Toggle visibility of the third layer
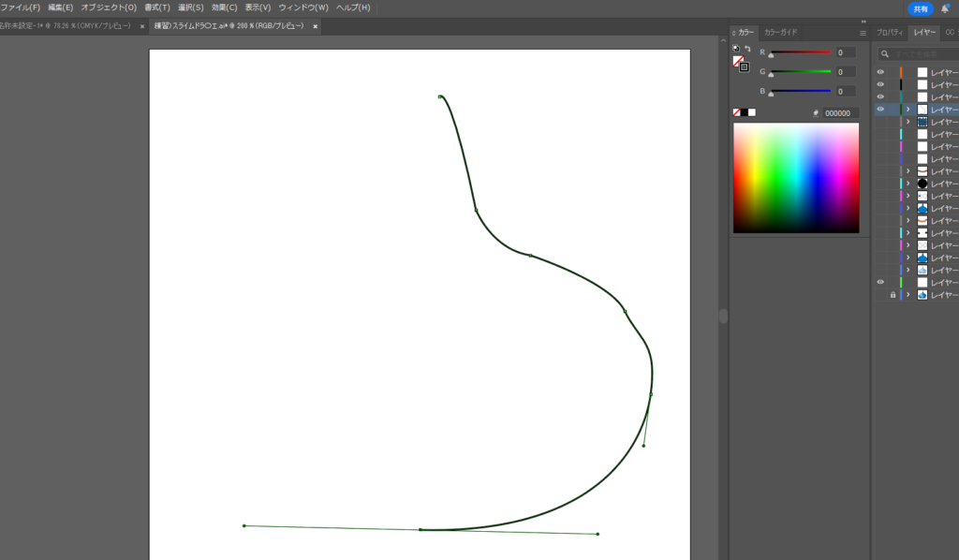Viewport: 959px width, 560px height. coord(880,96)
